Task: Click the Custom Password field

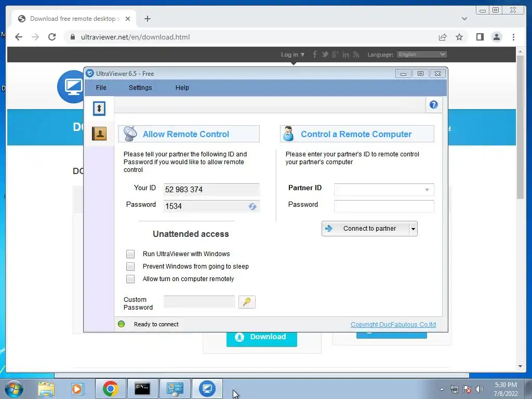Action: point(199,302)
